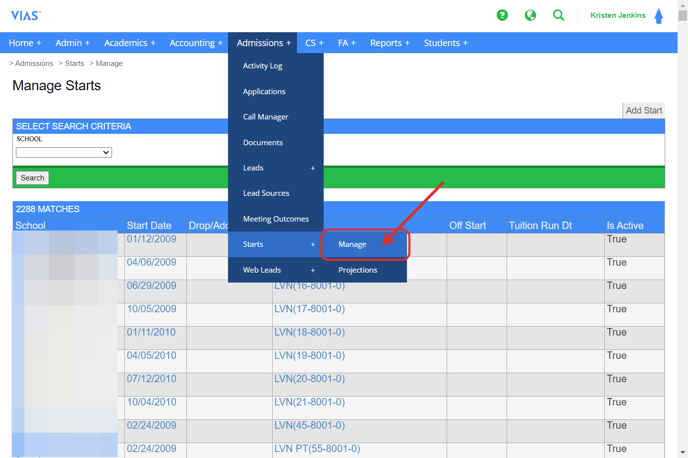Click the Add Start button

[643, 111]
